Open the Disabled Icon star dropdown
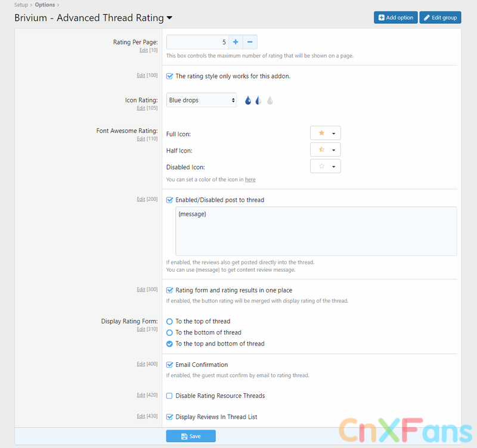 [x=325, y=166]
